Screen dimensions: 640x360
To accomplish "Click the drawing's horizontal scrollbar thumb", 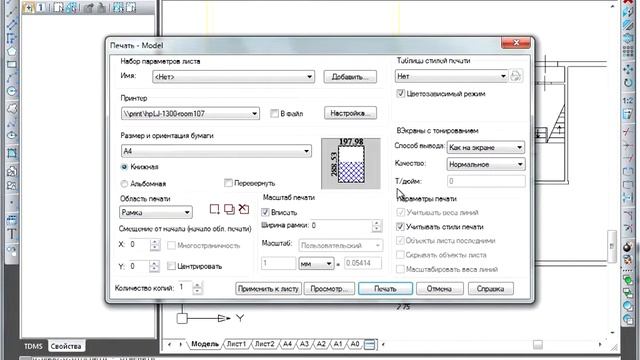I will point(538,345).
